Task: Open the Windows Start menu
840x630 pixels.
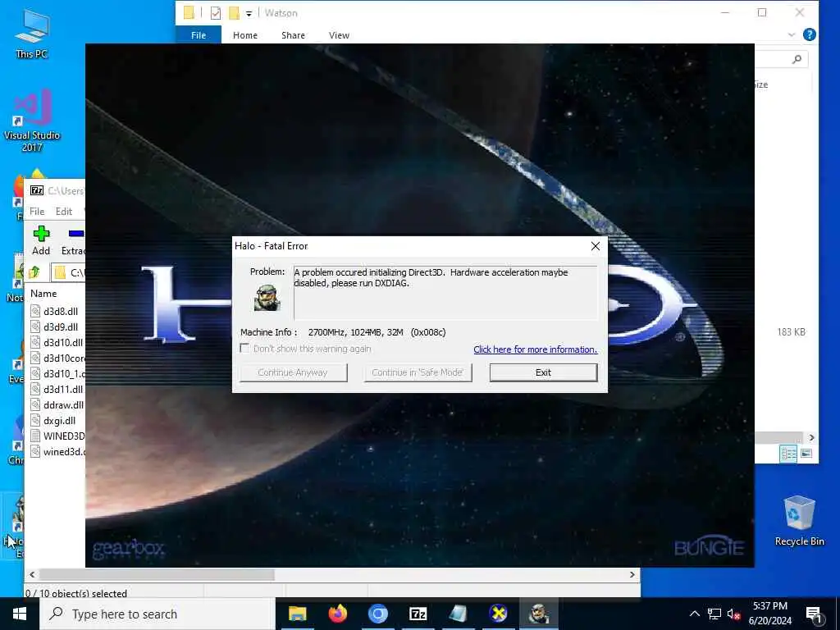Action: [20, 614]
